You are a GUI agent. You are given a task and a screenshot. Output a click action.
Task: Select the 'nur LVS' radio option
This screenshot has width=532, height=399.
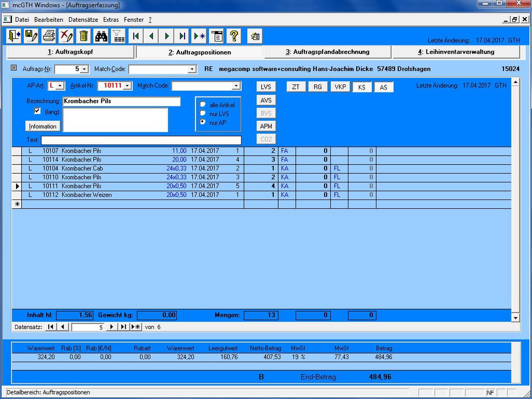click(203, 113)
